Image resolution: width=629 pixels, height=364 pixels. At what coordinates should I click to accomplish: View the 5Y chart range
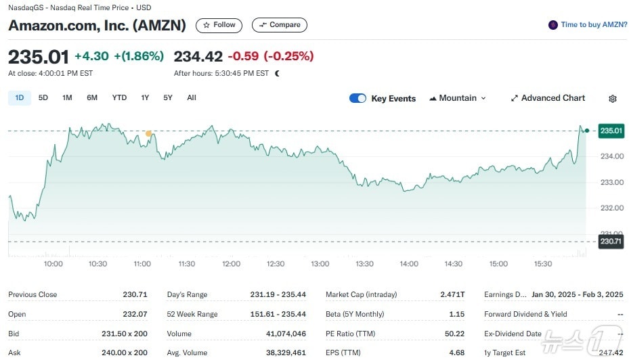coord(168,98)
